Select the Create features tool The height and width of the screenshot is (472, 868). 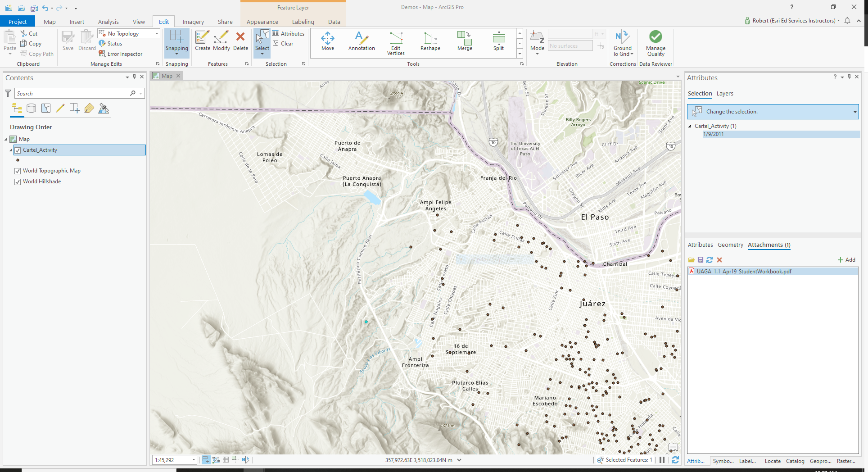[x=202, y=42]
